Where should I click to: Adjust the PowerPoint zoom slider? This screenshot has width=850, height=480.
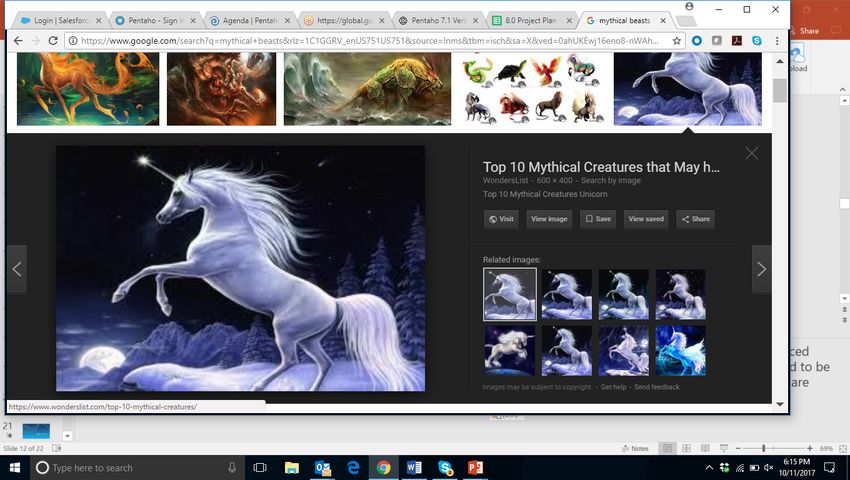pyautogui.click(x=764, y=449)
